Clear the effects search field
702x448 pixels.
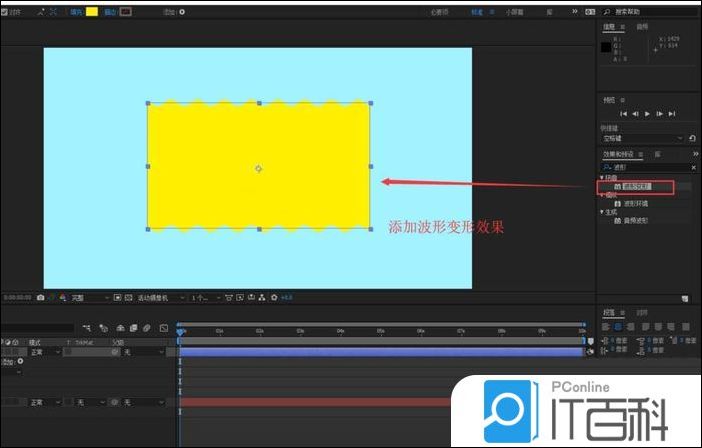coord(694,167)
